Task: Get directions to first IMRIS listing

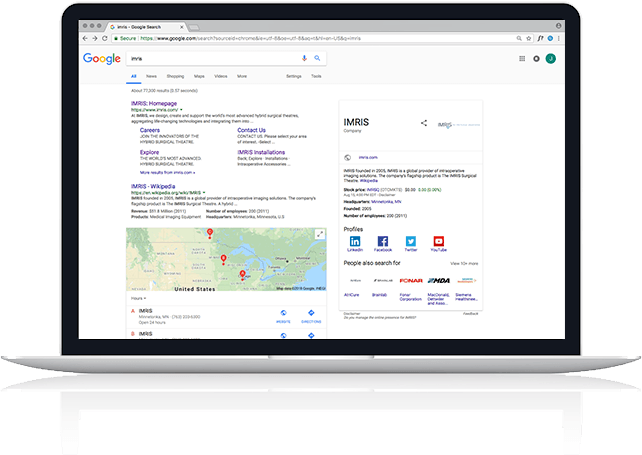Action: pos(311,313)
